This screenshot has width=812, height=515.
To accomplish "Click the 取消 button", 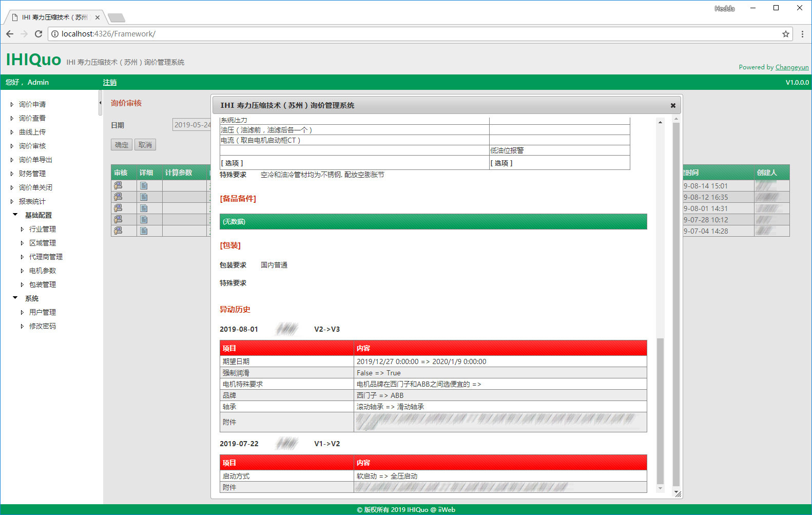I will (145, 145).
